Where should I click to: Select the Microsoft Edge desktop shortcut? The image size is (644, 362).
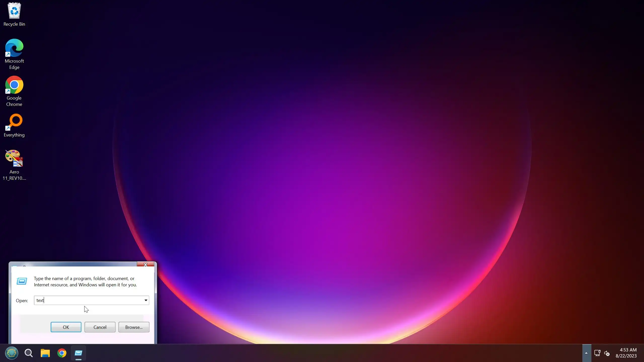click(14, 54)
